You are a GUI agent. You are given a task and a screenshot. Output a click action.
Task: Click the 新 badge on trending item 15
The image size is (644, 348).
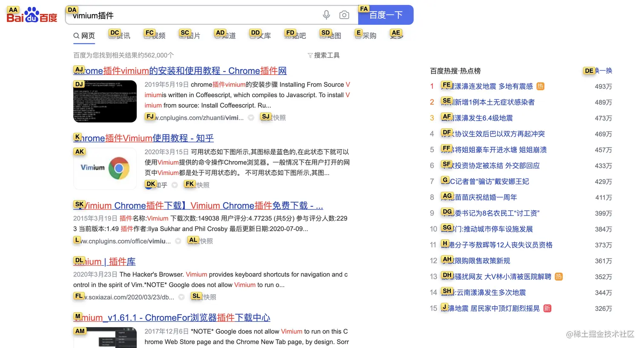pyautogui.click(x=547, y=308)
